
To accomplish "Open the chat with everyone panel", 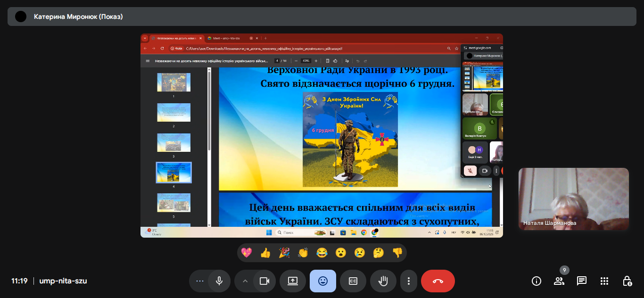I will click(582, 281).
